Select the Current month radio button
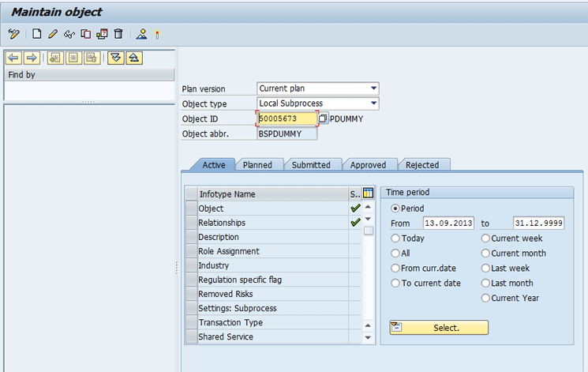The image size is (588, 372). pos(485,254)
